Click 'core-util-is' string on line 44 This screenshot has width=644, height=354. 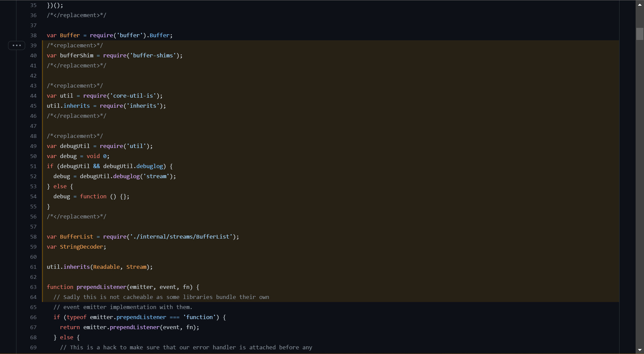pos(133,96)
